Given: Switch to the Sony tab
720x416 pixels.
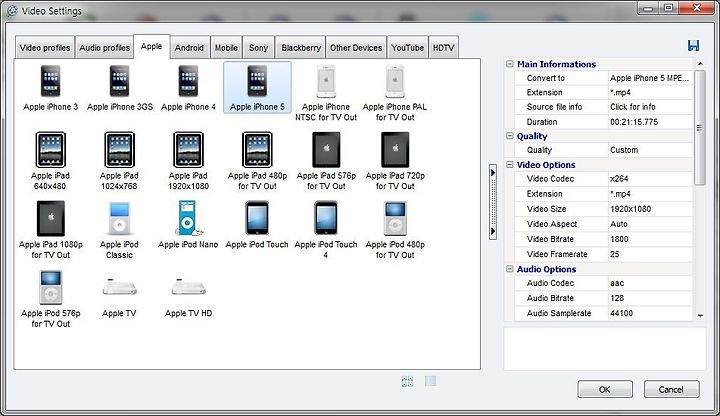Looking at the screenshot, I should pyautogui.click(x=259, y=48).
